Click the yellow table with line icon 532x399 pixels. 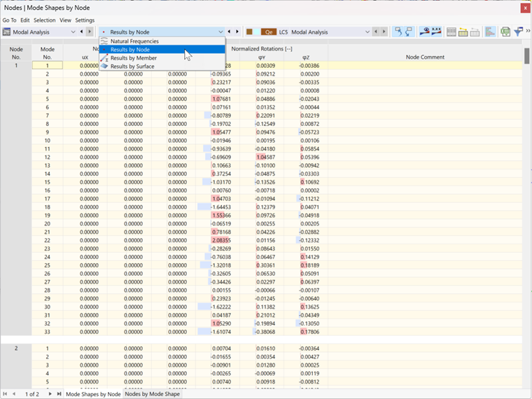point(463,32)
